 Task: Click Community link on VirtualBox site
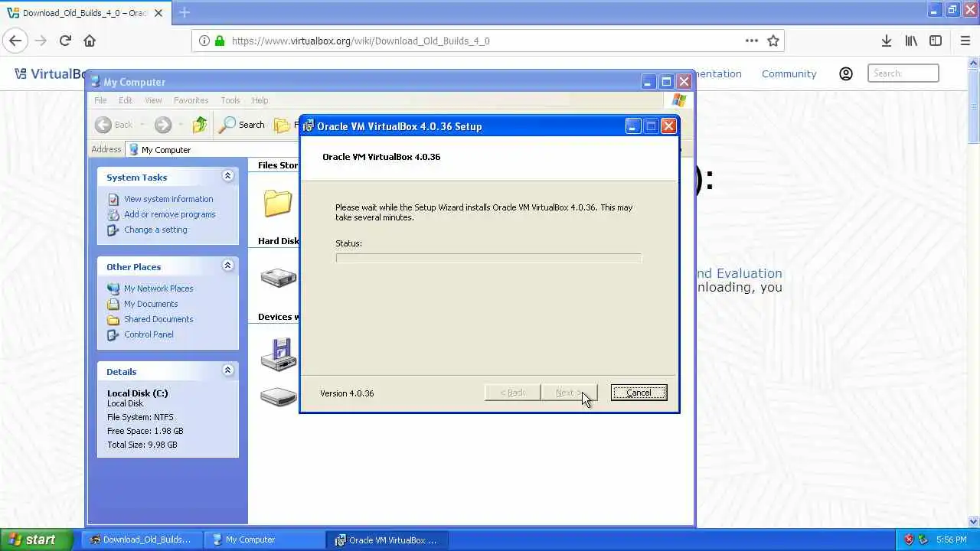tap(789, 73)
